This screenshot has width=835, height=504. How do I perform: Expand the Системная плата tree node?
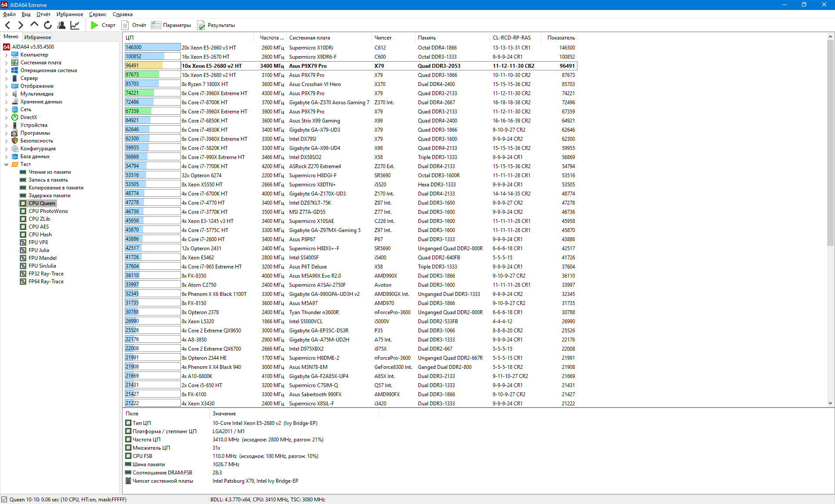coord(6,63)
